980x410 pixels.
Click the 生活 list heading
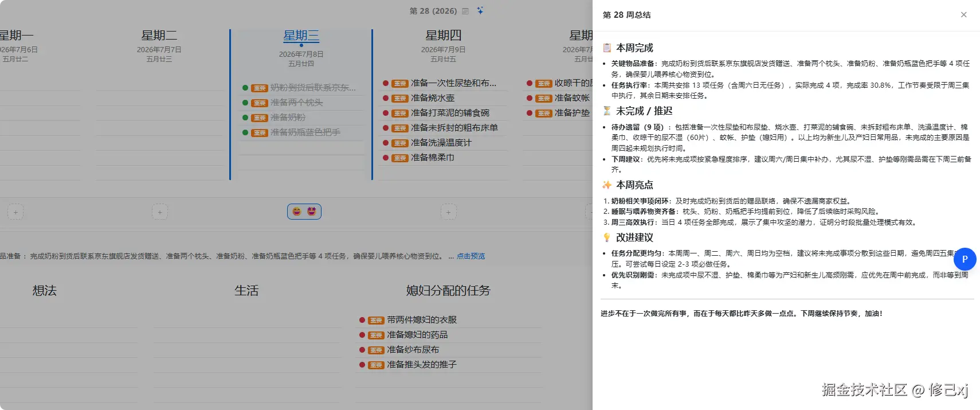[x=246, y=291]
